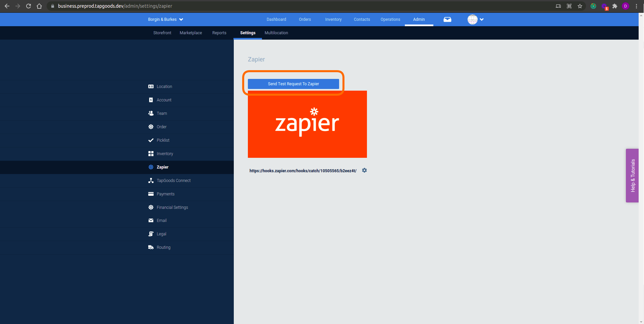The width and height of the screenshot is (644, 324).
Task: Click the Location sidebar icon
Action: pos(151,87)
